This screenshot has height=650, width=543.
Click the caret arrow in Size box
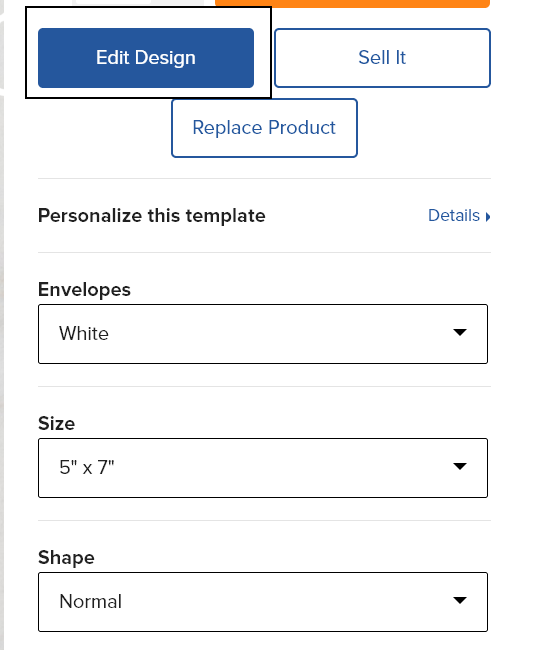pyautogui.click(x=460, y=466)
